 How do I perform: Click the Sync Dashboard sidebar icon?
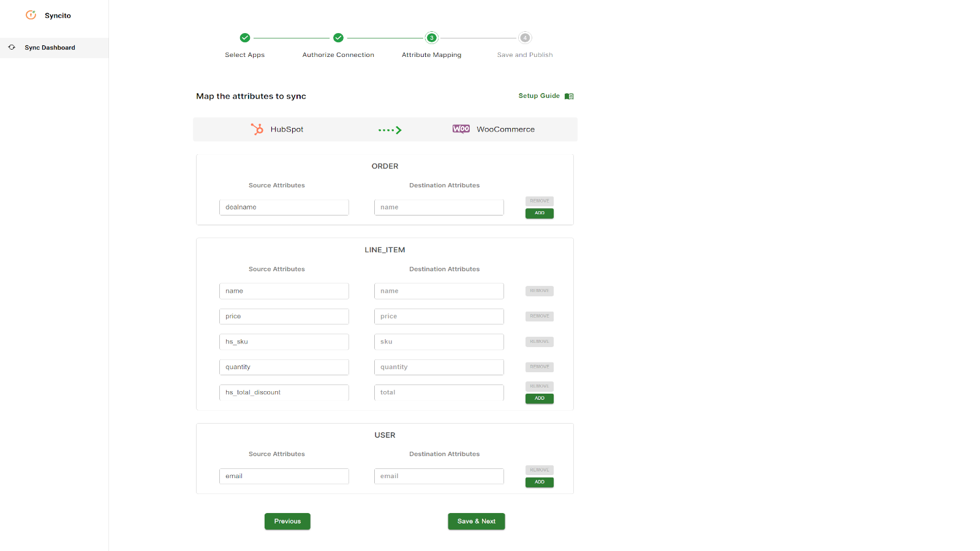[x=12, y=47]
